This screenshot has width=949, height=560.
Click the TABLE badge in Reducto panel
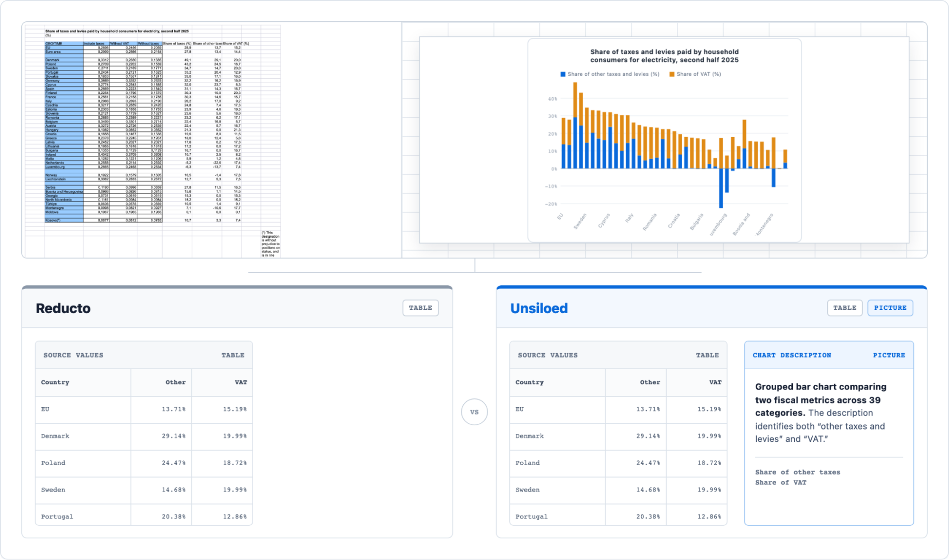click(x=420, y=308)
